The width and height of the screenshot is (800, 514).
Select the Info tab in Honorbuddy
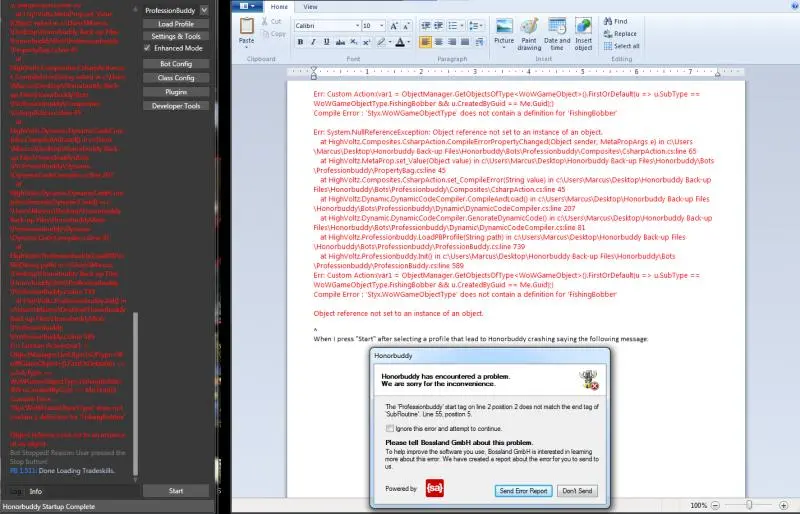[36, 492]
